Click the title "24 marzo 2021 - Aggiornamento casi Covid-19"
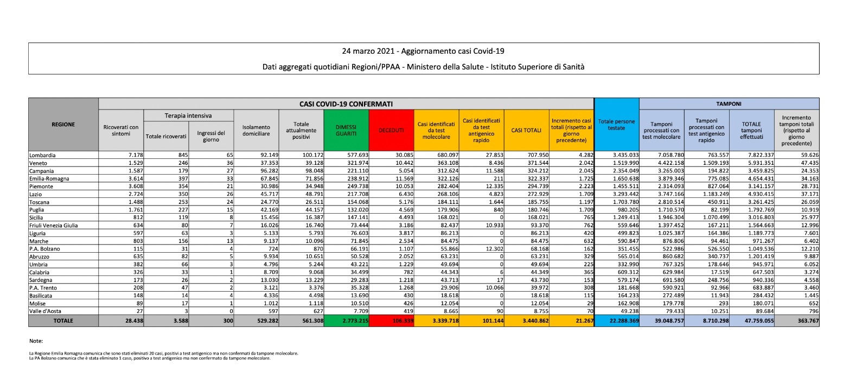This screenshot has width=868, height=385. [423, 51]
